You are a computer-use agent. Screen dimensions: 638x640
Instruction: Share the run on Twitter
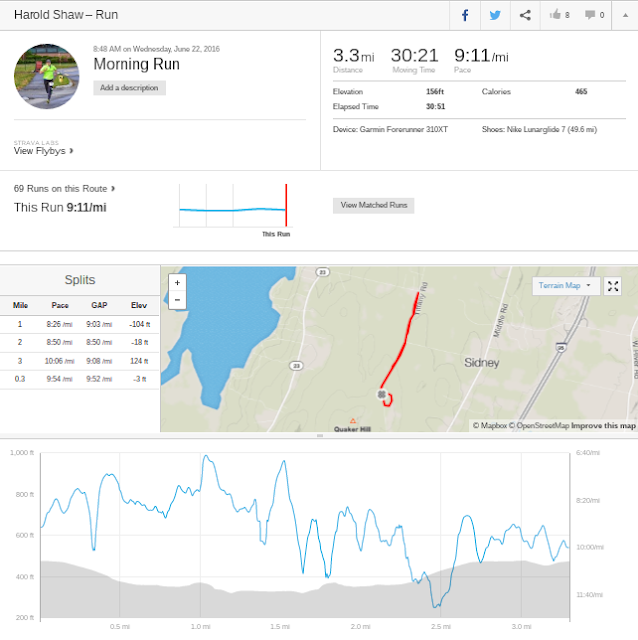pyautogui.click(x=494, y=15)
